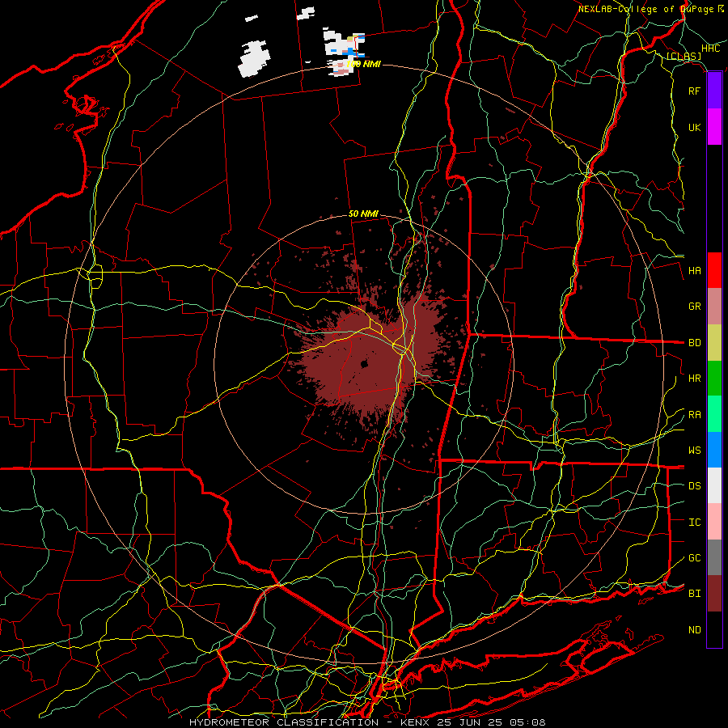Click the UK legend label text

694,127
